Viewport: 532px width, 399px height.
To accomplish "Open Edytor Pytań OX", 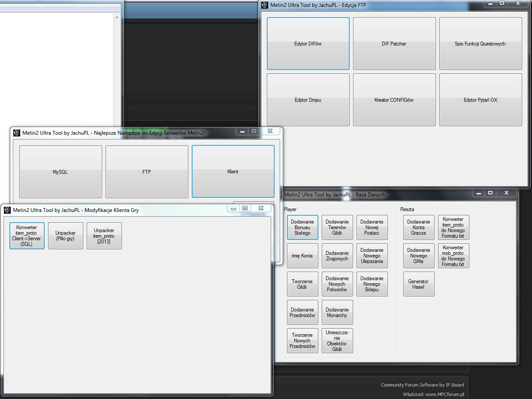I will (x=481, y=100).
